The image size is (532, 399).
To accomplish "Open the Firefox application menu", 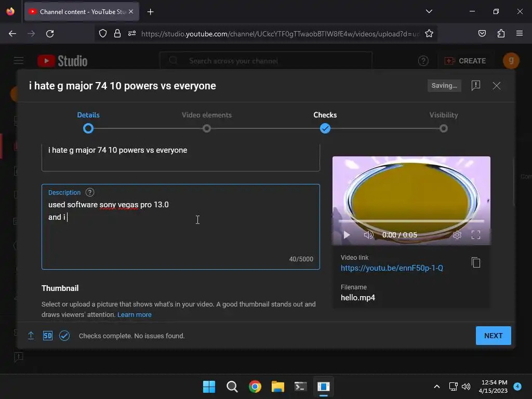I will click(520, 34).
